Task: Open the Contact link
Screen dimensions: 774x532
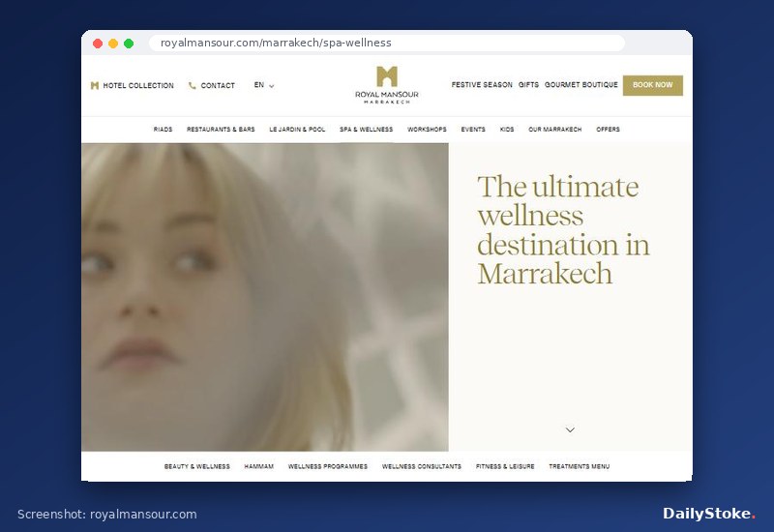Action: pyautogui.click(x=217, y=85)
